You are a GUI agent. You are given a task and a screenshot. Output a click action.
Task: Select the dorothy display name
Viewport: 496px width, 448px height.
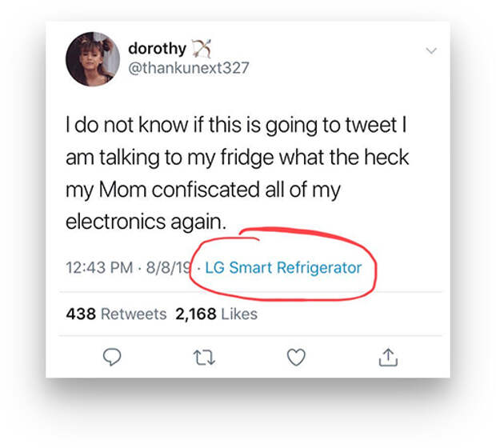tap(158, 49)
